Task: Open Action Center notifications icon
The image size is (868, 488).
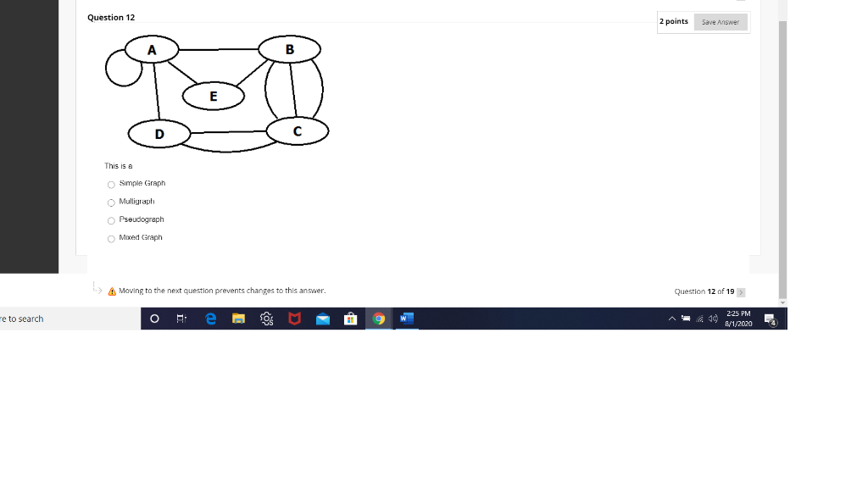Action: (771, 319)
